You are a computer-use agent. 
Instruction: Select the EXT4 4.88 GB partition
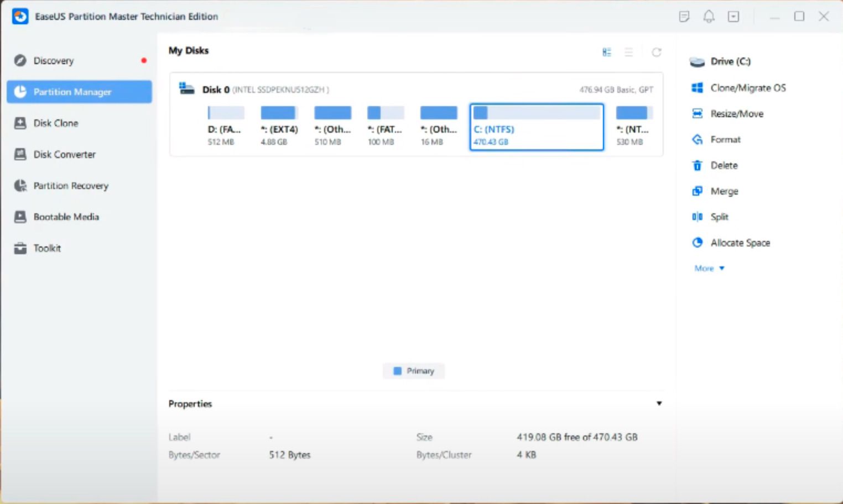[279, 127]
